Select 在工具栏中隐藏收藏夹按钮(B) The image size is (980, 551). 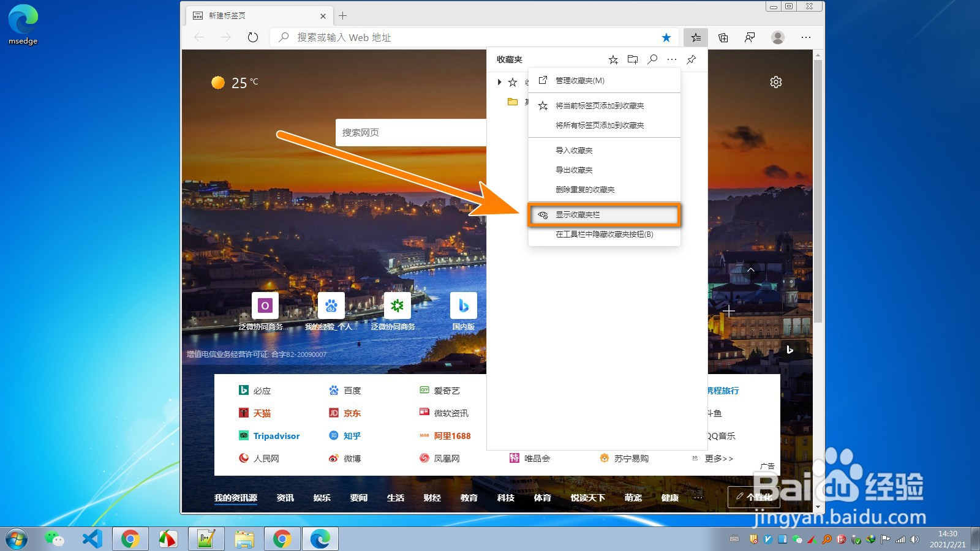pos(603,234)
